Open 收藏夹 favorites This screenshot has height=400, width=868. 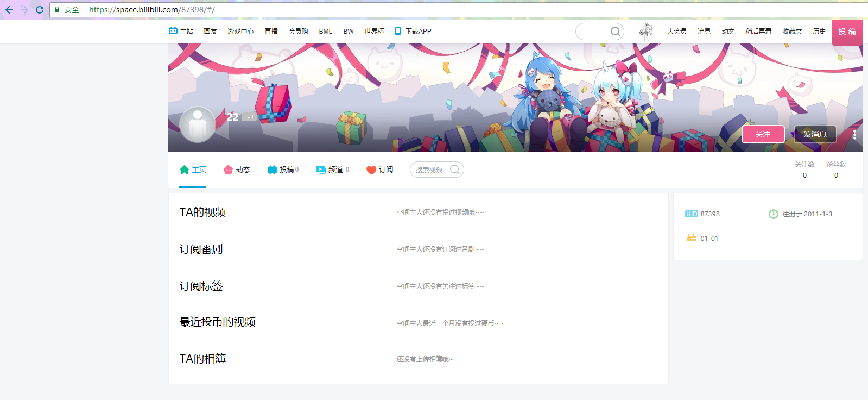pyautogui.click(x=792, y=32)
